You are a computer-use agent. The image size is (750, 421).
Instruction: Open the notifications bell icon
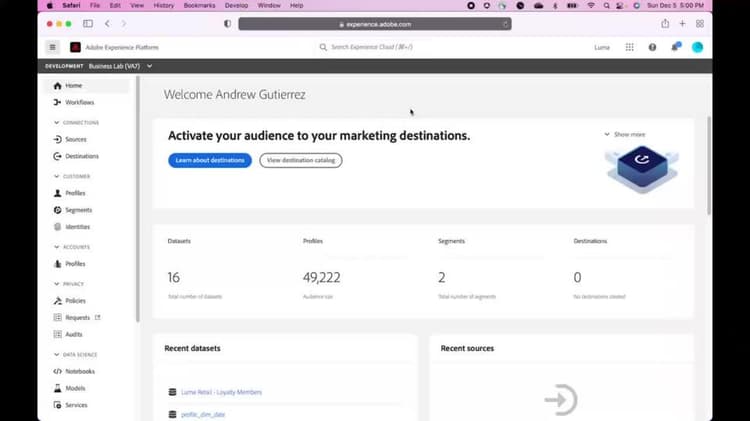pyautogui.click(x=675, y=47)
